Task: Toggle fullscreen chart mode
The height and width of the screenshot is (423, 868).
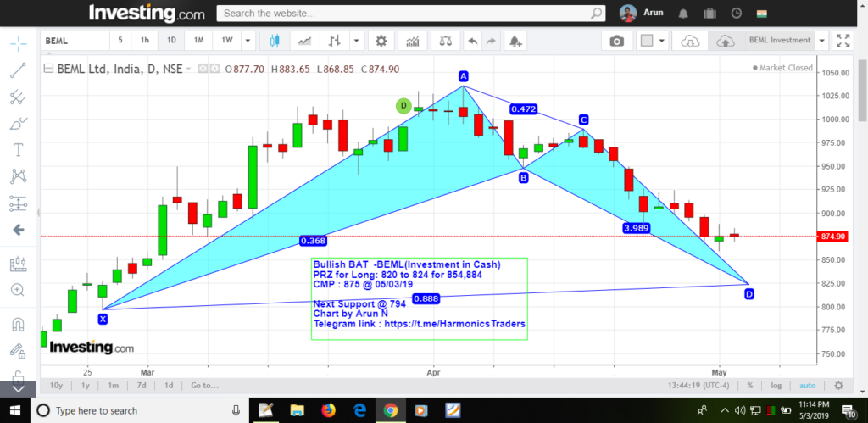Action: [x=843, y=41]
